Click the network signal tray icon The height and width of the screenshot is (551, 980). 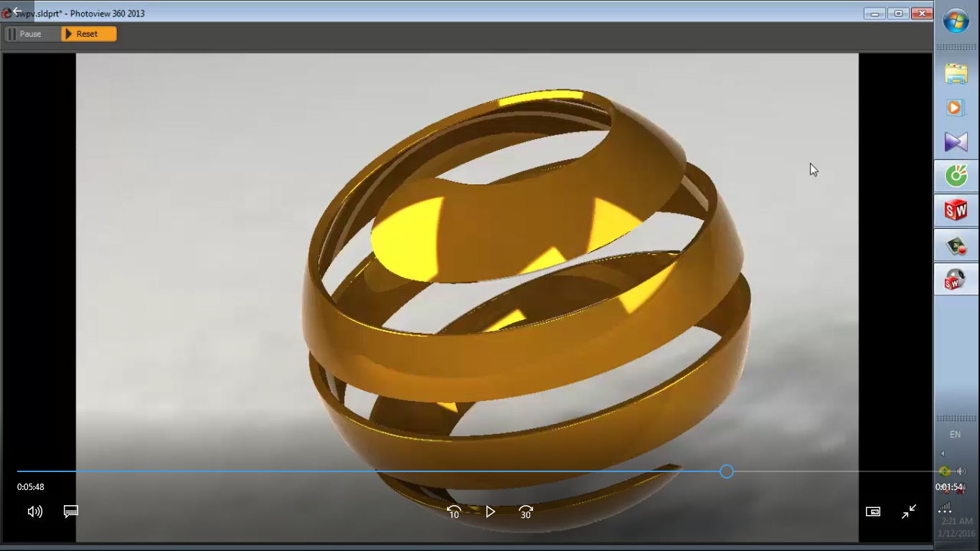pyautogui.click(x=945, y=507)
